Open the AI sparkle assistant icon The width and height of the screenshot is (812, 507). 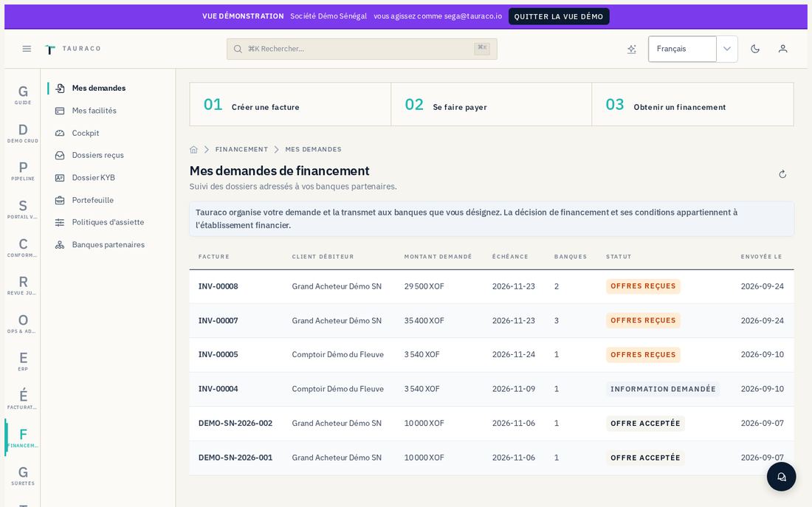pos(632,49)
